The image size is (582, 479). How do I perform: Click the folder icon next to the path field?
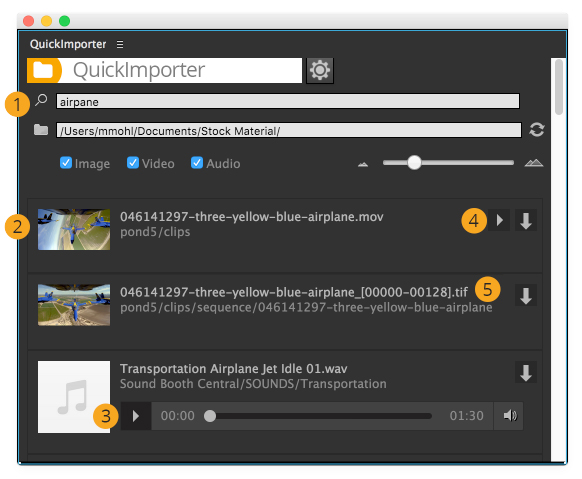click(41, 130)
